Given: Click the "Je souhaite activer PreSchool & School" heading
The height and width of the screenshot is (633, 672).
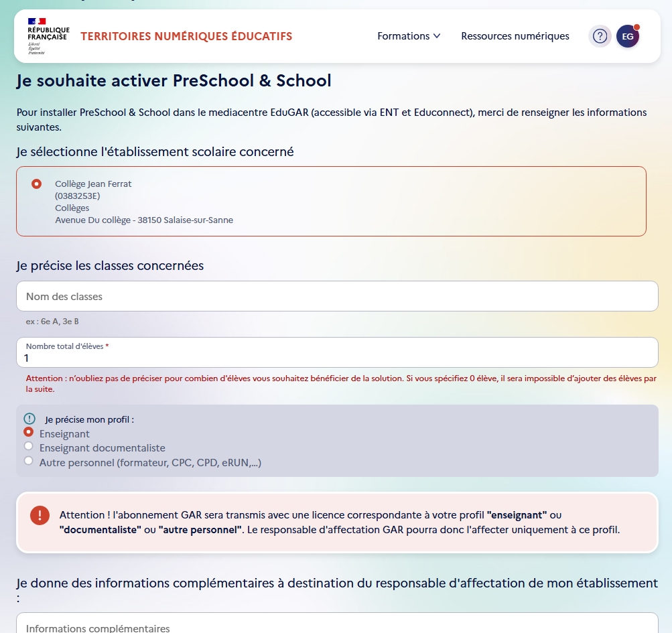Looking at the screenshot, I should pos(174,81).
